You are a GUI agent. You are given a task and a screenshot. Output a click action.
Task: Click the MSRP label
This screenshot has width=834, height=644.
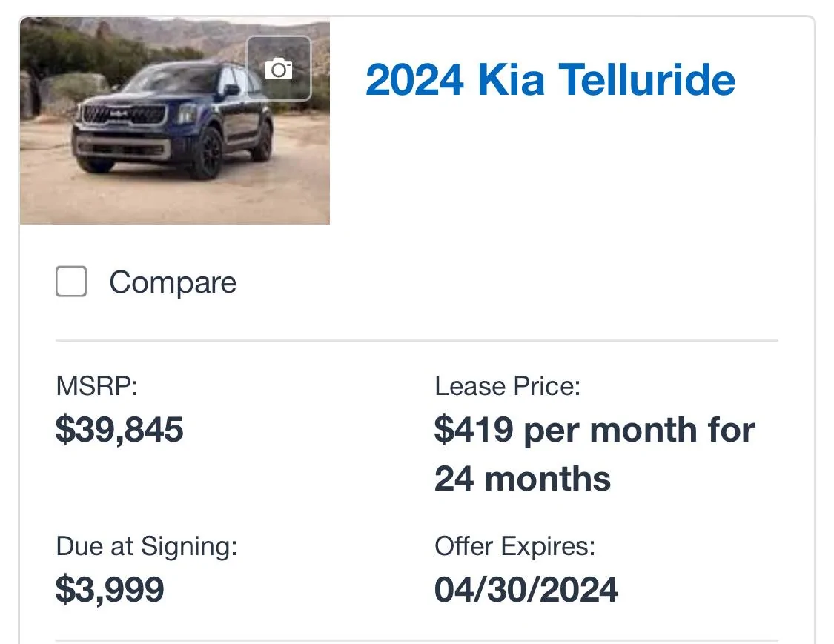click(97, 386)
